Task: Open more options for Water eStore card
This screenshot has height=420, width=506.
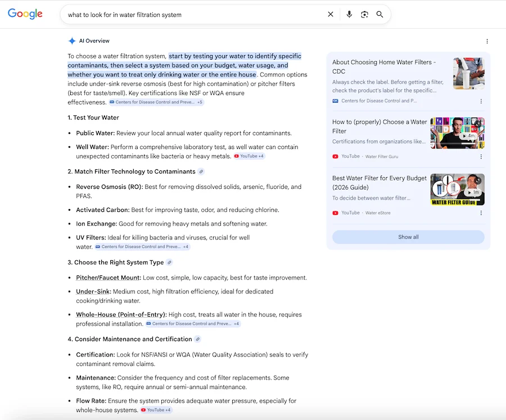Action: point(481,213)
